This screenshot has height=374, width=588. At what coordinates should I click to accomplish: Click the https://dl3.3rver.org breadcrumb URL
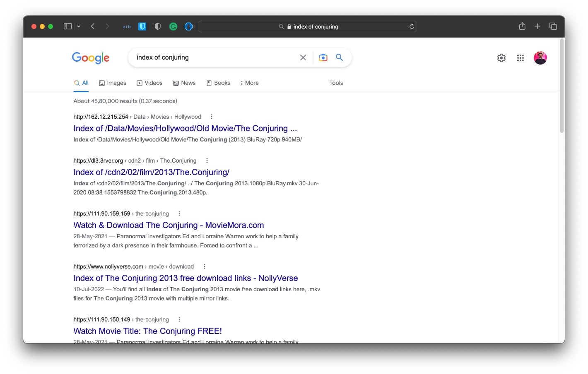coord(98,161)
